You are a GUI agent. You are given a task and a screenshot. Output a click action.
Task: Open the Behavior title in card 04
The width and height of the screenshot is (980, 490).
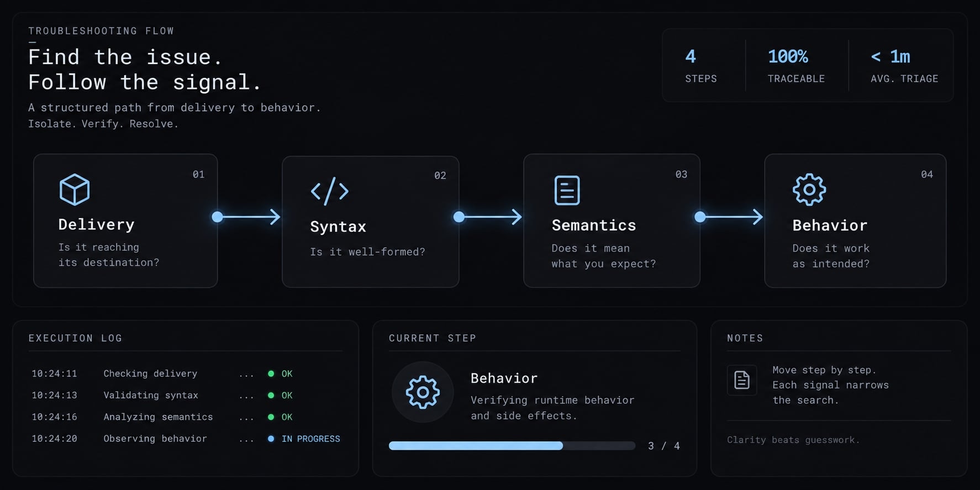[x=830, y=225]
